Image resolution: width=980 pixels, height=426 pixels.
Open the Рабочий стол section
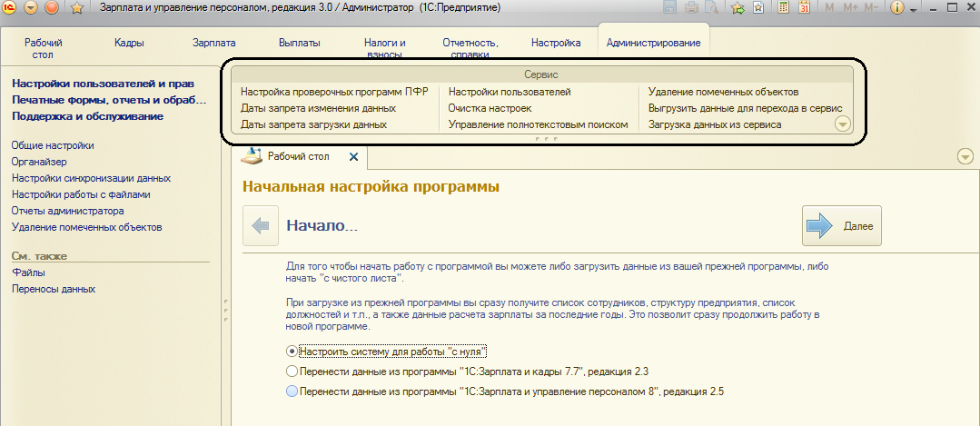coord(44,49)
